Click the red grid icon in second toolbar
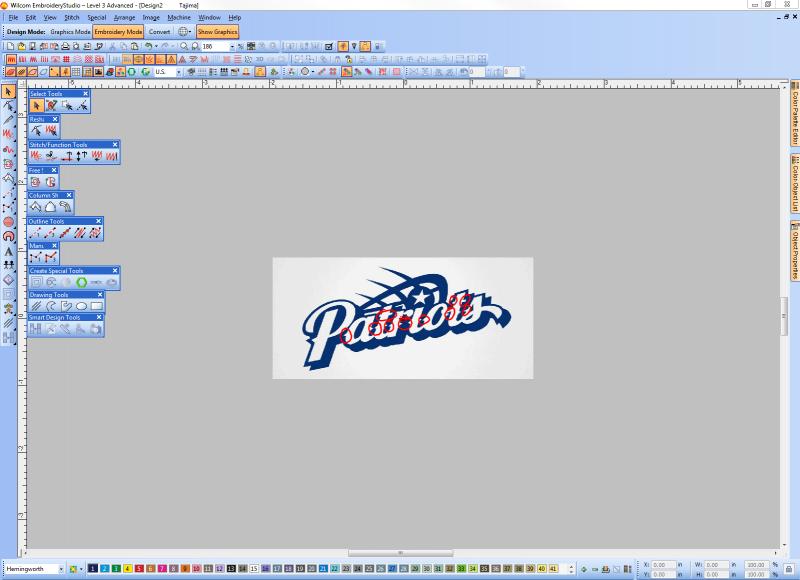Image resolution: width=800 pixels, height=580 pixels. click(x=66, y=60)
